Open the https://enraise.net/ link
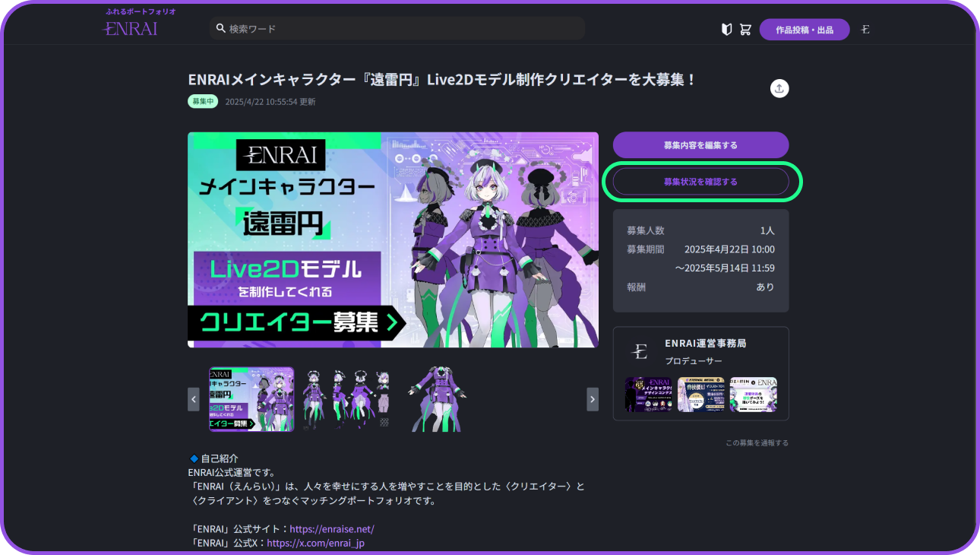Viewport: 980px width, 555px height. click(332, 529)
